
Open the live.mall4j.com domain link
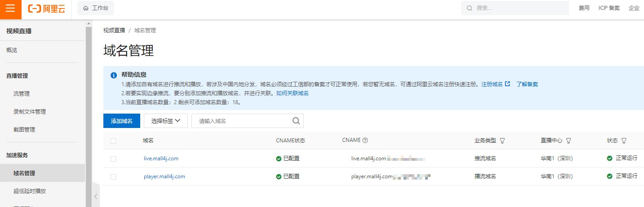point(161,159)
